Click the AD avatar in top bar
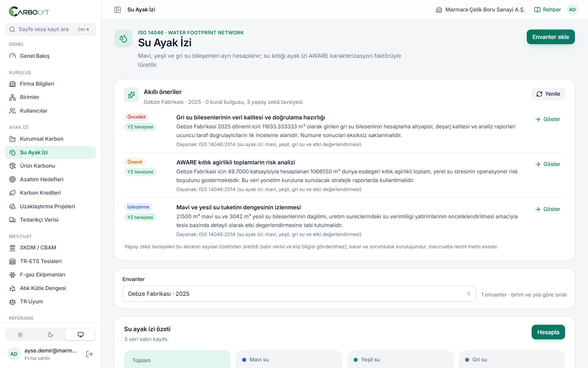The image size is (588, 368). (x=572, y=10)
